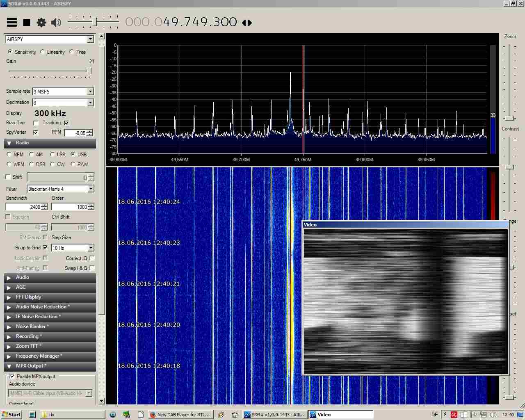Expand the Noise Blanker panel

coord(50,327)
